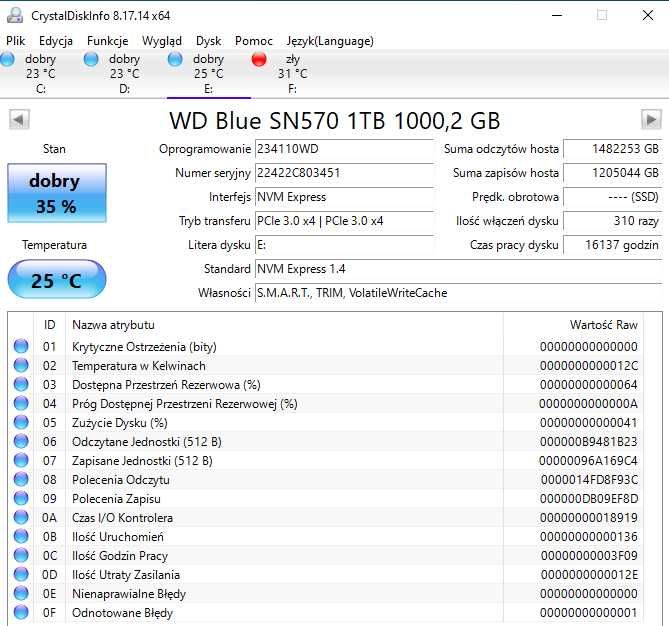Screen dimensions: 669x626
Task: Click power-on count value 310 razy
Action: pyautogui.click(x=613, y=221)
